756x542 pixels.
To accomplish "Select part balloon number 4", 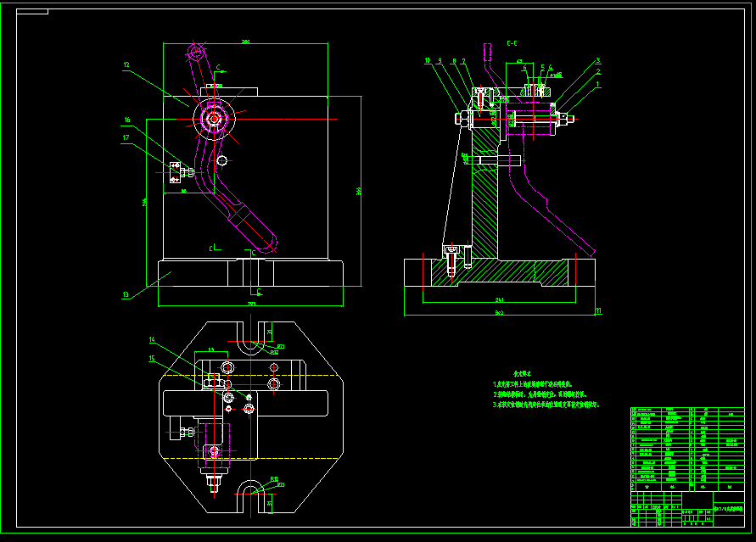I will (x=550, y=68).
